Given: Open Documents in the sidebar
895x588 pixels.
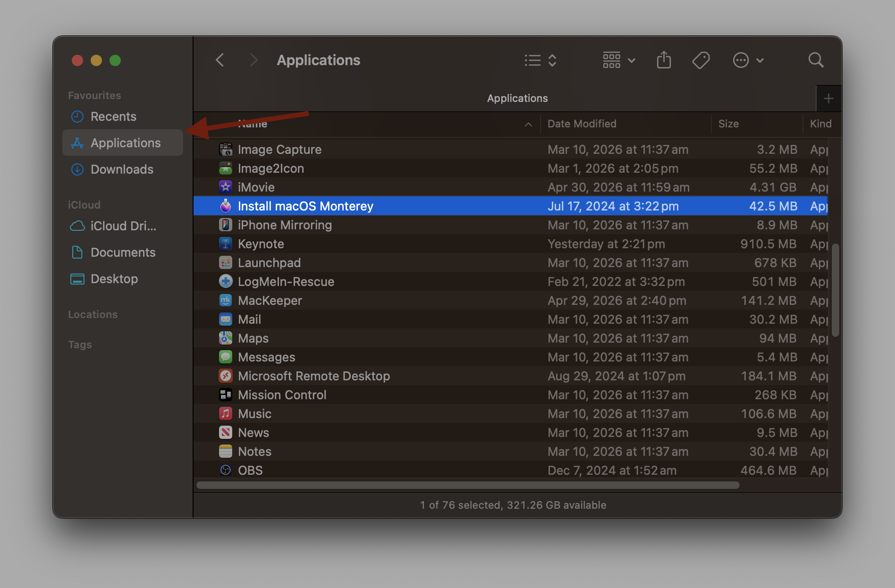Looking at the screenshot, I should point(123,252).
